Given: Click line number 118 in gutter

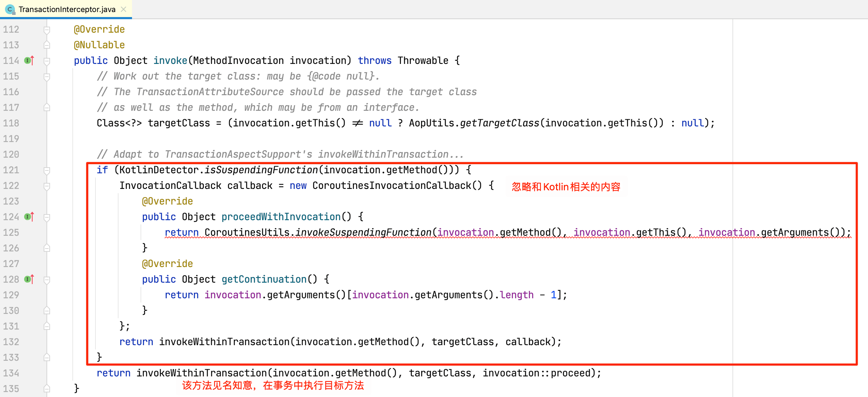Looking at the screenshot, I should point(11,123).
